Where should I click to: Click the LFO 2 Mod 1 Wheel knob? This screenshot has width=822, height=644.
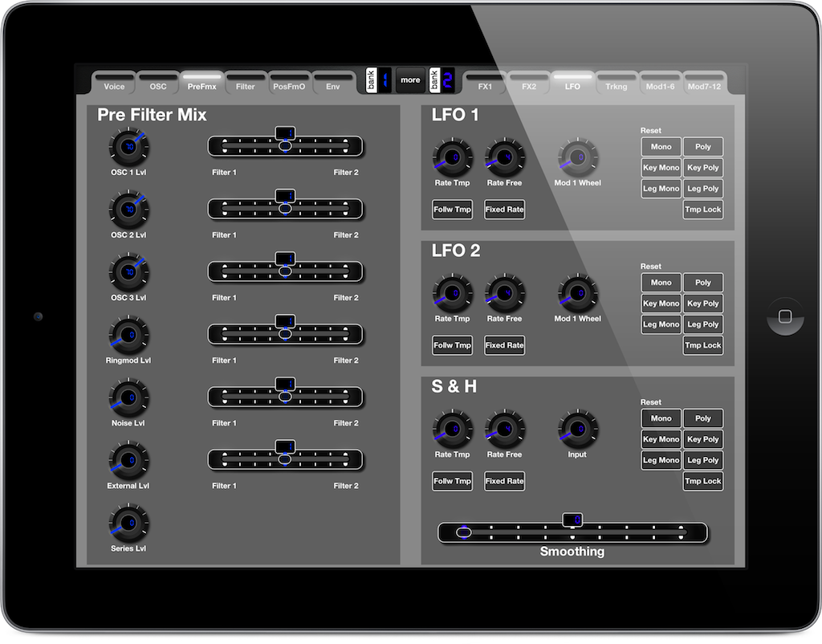pyautogui.click(x=576, y=295)
